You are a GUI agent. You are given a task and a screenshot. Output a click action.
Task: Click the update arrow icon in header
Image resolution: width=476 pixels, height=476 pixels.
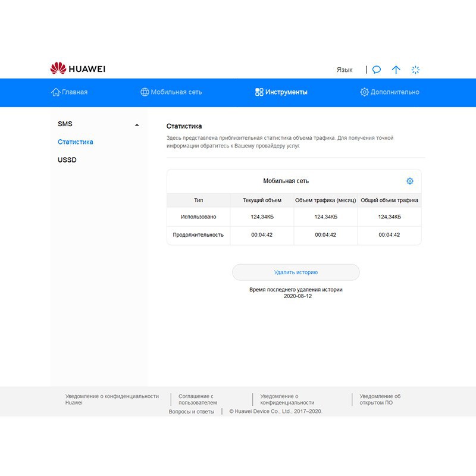point(396,70)
